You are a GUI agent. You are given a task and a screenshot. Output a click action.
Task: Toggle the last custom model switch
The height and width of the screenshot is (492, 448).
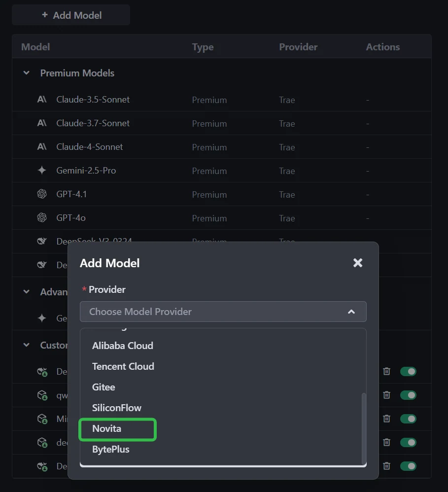tap(408, 466)
